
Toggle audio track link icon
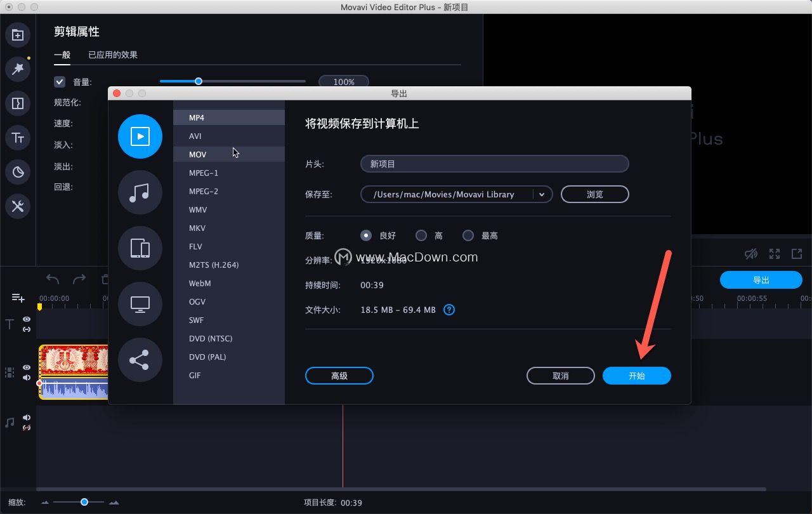click(x=27, y=428)
